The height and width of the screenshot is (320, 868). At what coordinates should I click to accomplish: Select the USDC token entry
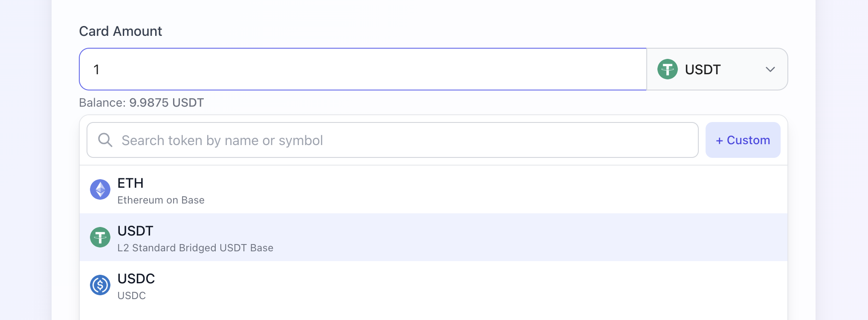(x=433, y=285)
